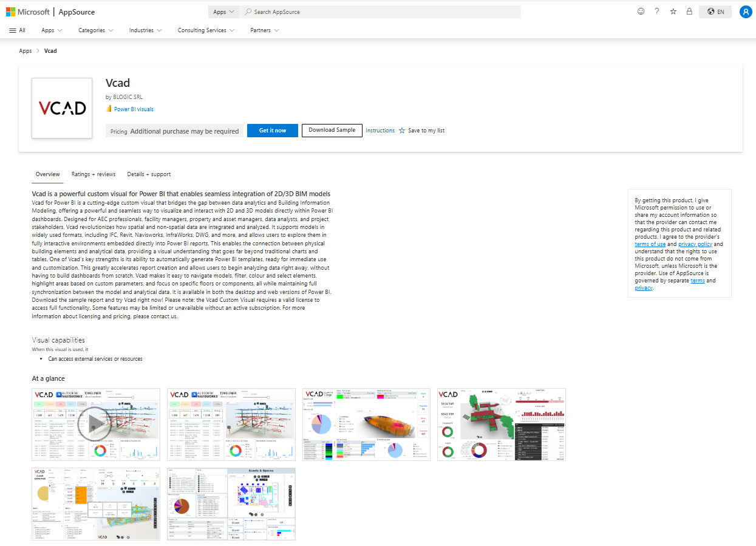Screen dimensions: 756x546
Task: Click the 'by BLOGIC SRL' publisher text
Action: tap(124, 97)
